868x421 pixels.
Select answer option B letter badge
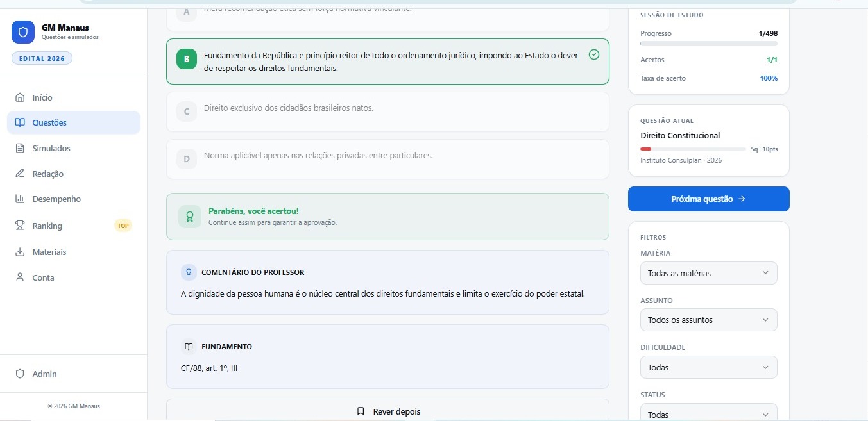click(187, 60)
